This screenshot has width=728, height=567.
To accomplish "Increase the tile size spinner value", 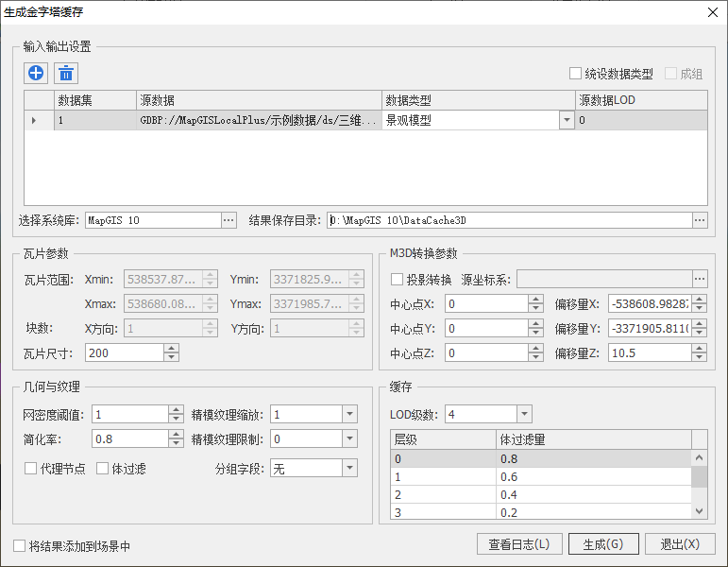I will [172, 348].
